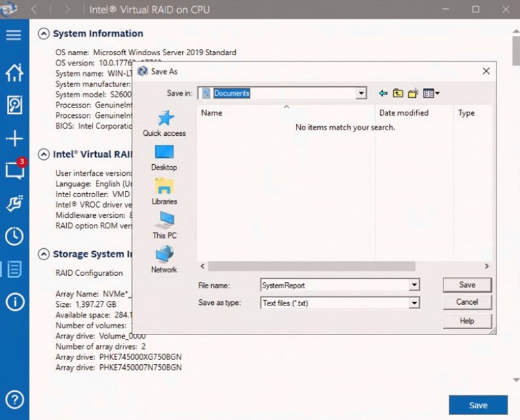Click left arrow of file list scrollbar
The height and width of the screenshot is (420, 520).
pos(202,266)
